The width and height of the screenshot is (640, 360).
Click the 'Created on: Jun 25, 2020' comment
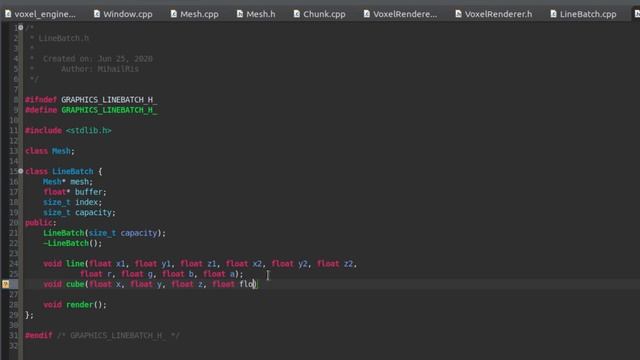click(98, 59)
